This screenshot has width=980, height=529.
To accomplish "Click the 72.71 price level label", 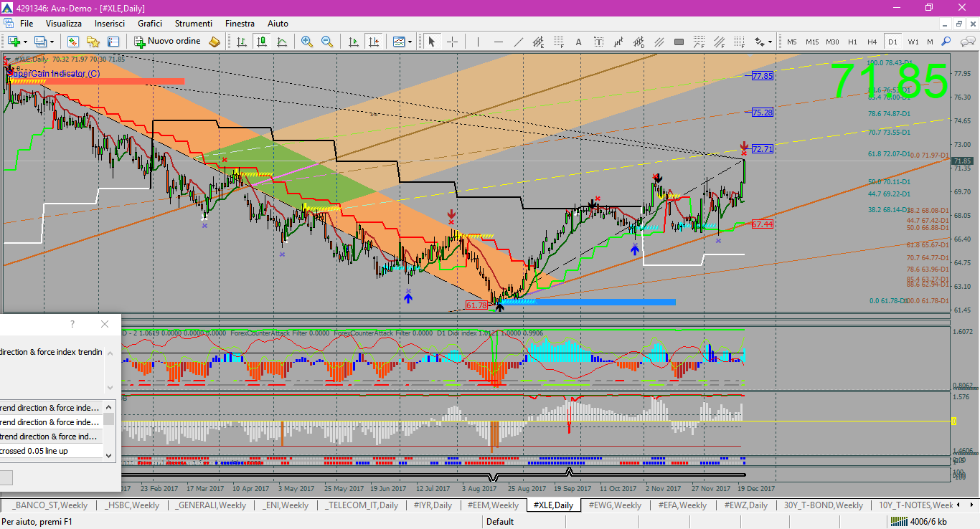I will pos(762,149).
